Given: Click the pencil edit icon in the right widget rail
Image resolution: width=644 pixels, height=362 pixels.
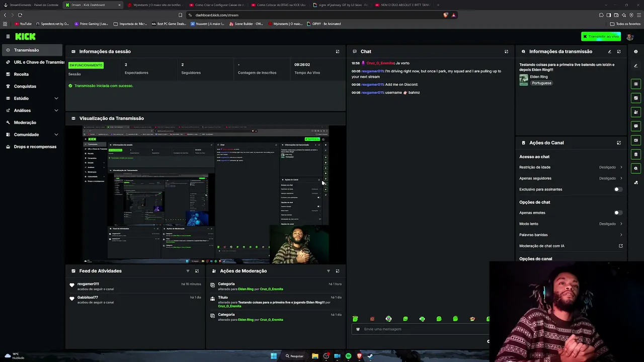Looking at the screenshot, I should 636,66.
